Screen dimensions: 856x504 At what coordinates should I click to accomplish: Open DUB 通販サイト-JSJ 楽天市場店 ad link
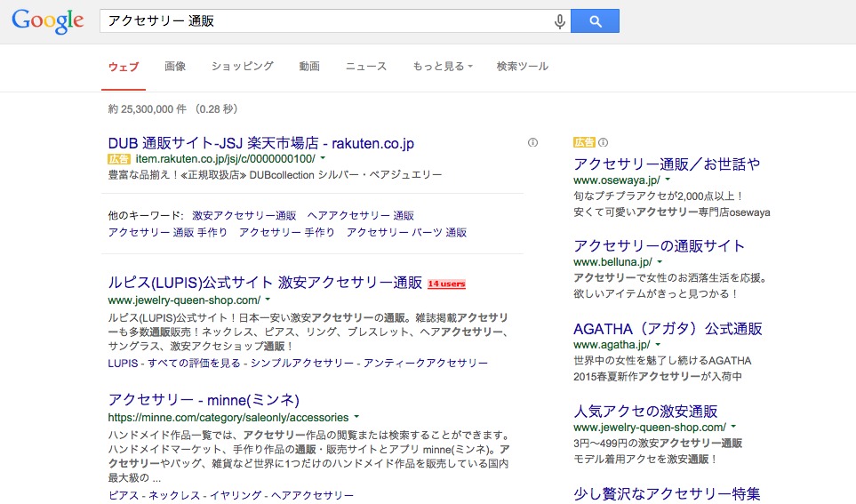pyautogui.click(x=261, y=143)
